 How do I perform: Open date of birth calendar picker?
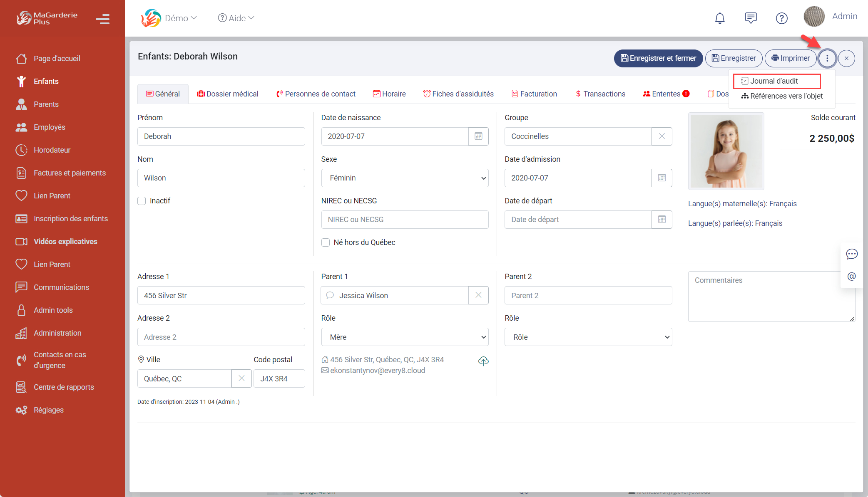[478, 136]
